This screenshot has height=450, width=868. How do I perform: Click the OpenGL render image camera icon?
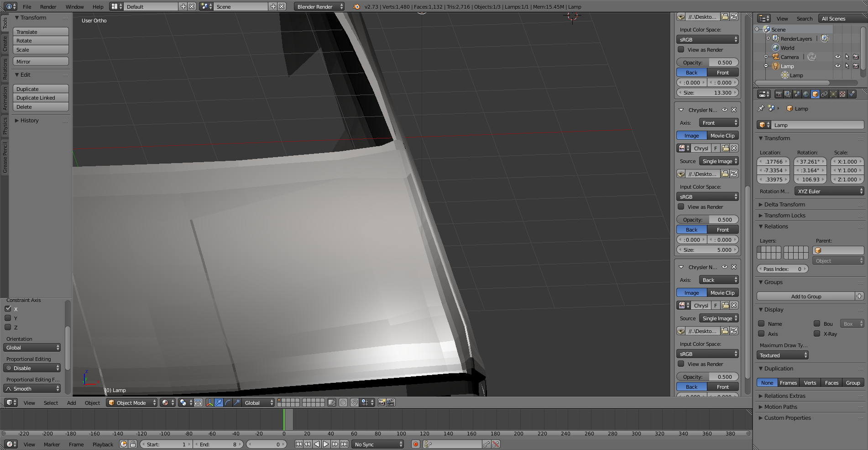point(382,402)
